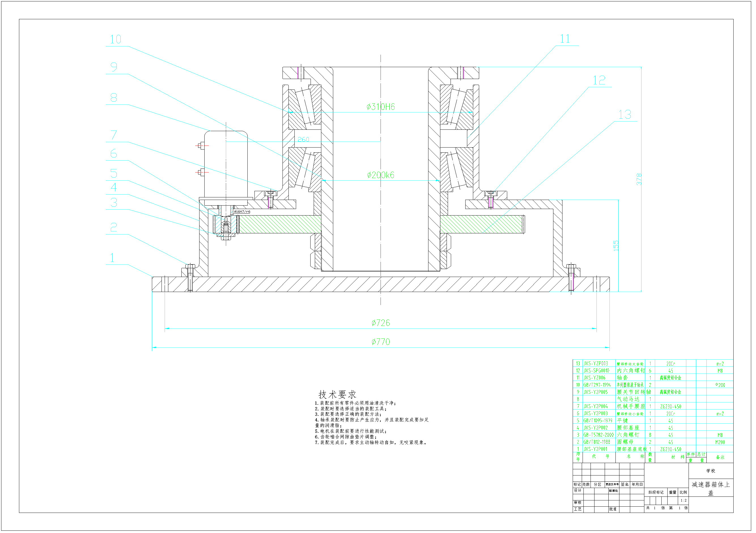
Task: Select the 260 distance dimension text
Action: (x=303, y=139)
